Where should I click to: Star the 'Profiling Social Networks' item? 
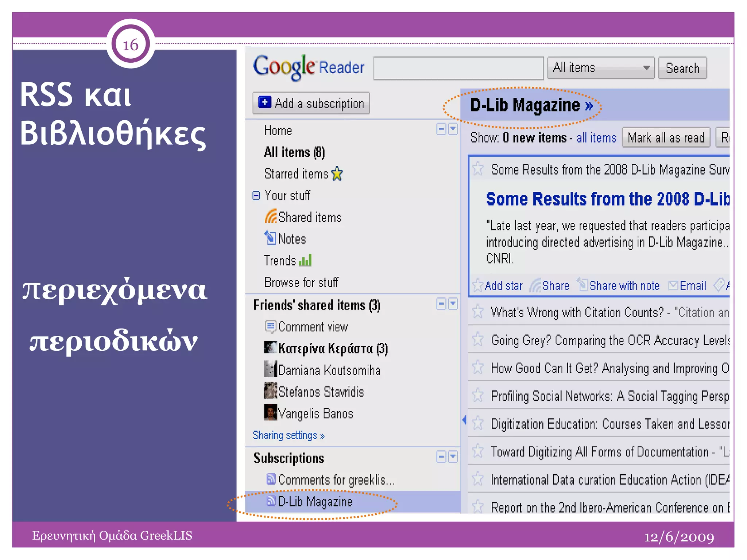click(x=478, y=395)
